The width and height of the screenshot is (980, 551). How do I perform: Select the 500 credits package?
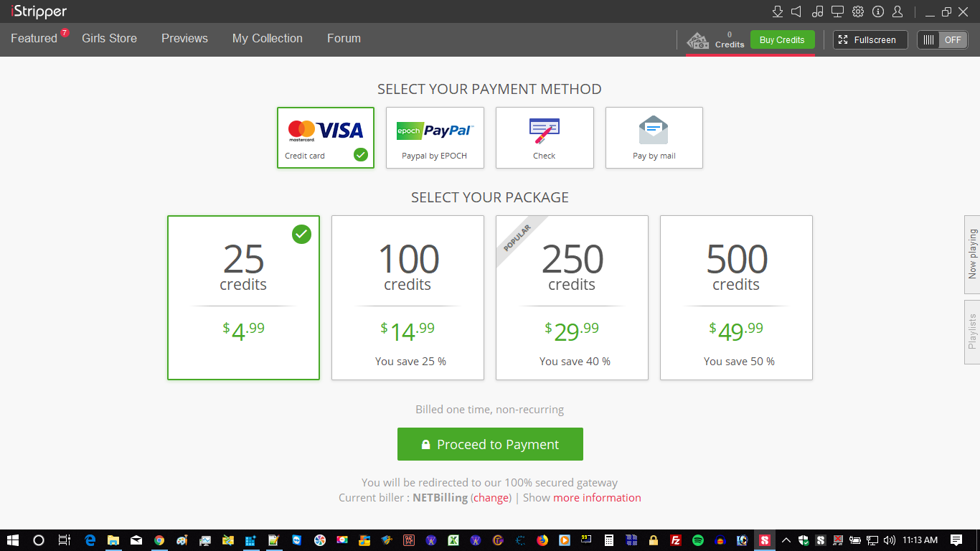(x=736, y=298)
